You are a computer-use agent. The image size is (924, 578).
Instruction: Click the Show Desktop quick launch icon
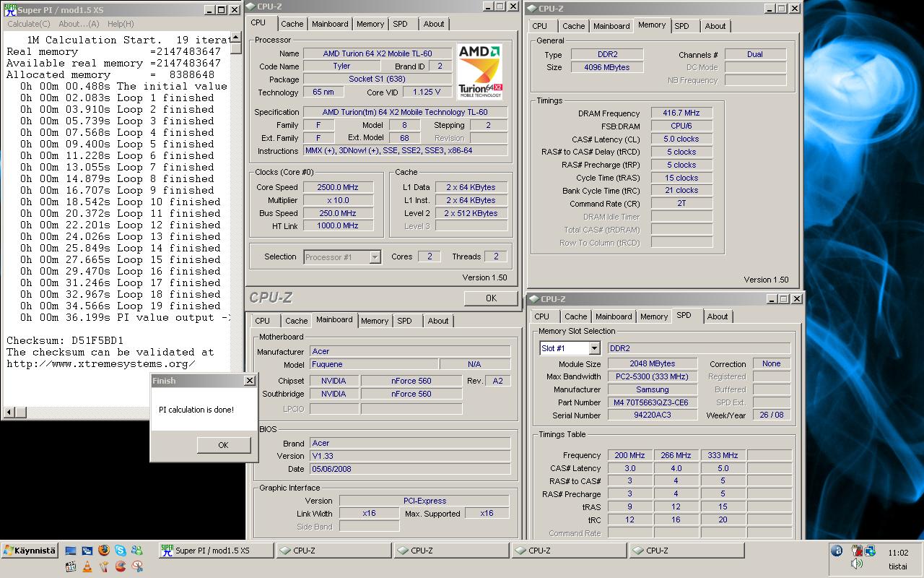[71, 551]
